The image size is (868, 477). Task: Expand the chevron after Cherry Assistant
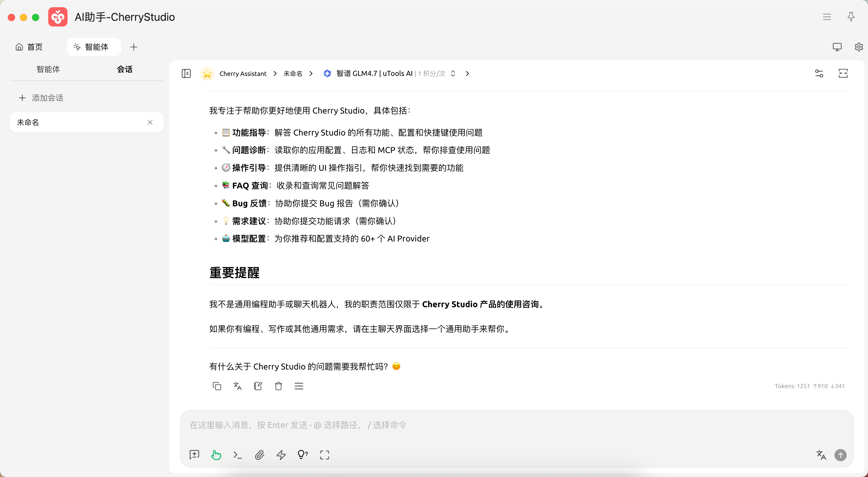(x=275, y=74)
